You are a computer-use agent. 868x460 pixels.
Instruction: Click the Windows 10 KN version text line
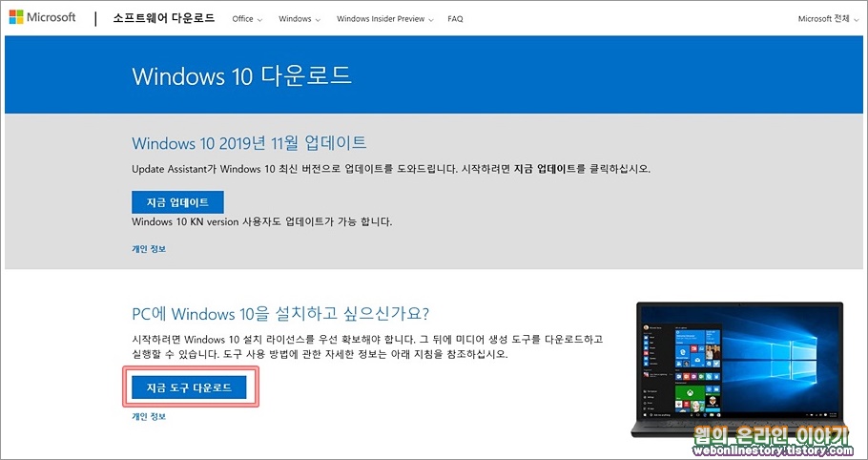[262, 222]
